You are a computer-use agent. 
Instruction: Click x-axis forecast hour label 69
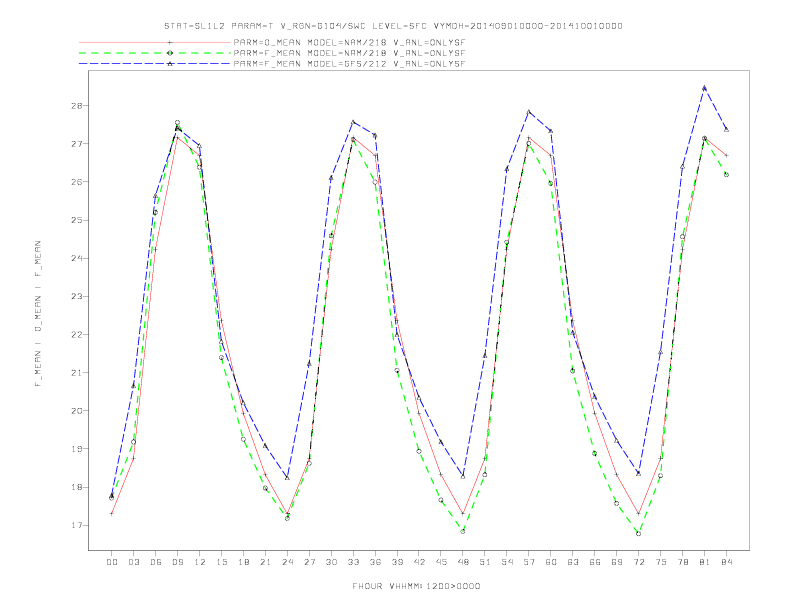tap(617, 562)
